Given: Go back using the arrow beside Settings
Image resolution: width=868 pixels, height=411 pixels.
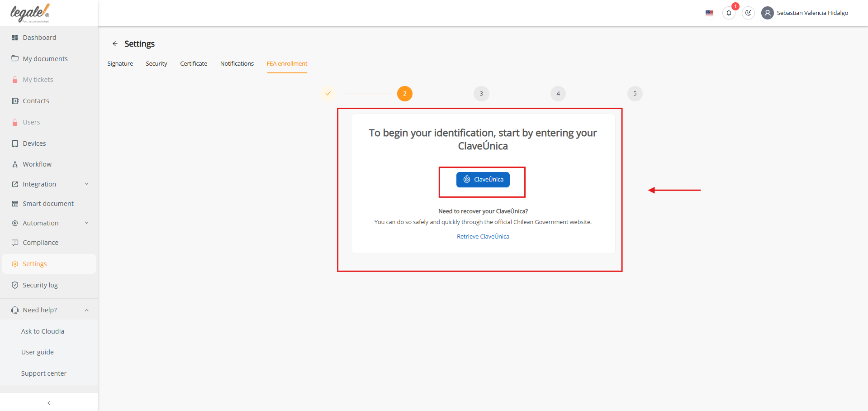Looking at the screenshot, I should 115,44.
